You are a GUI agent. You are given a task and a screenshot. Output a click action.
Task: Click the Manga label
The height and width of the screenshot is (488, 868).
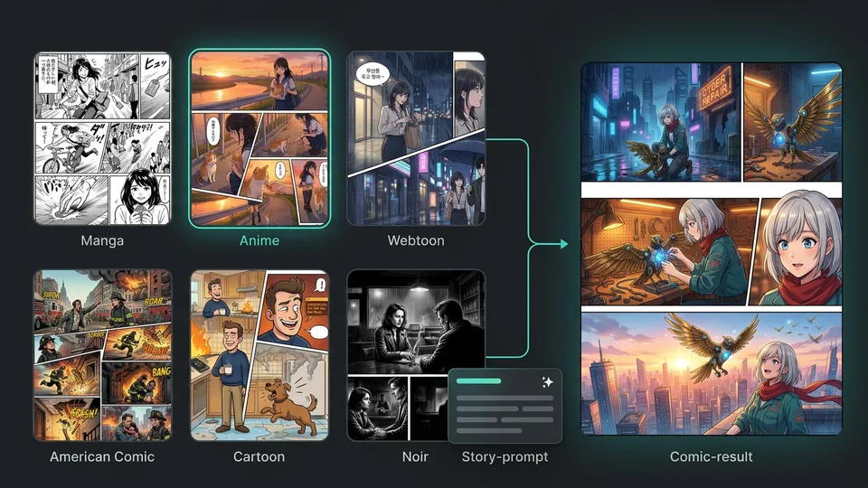102,240
